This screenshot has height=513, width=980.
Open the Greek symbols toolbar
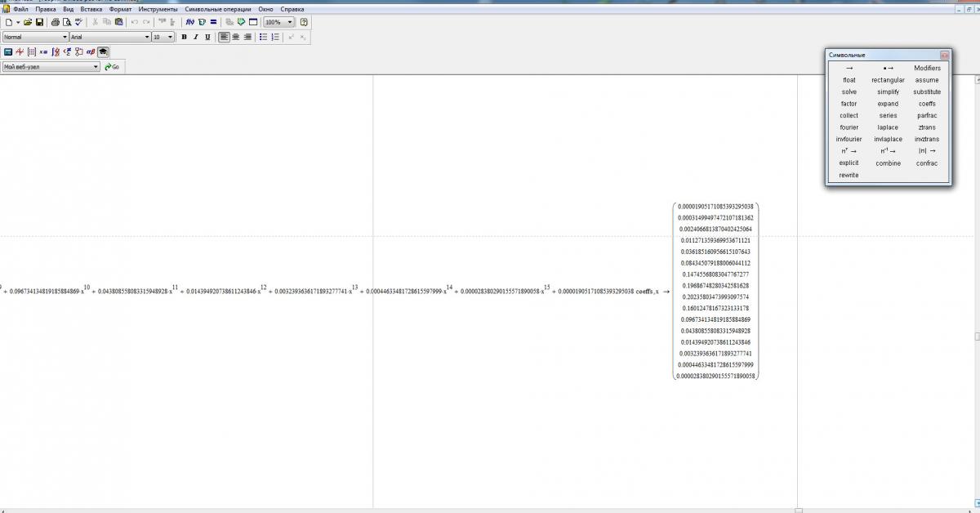tap(91, 51)
